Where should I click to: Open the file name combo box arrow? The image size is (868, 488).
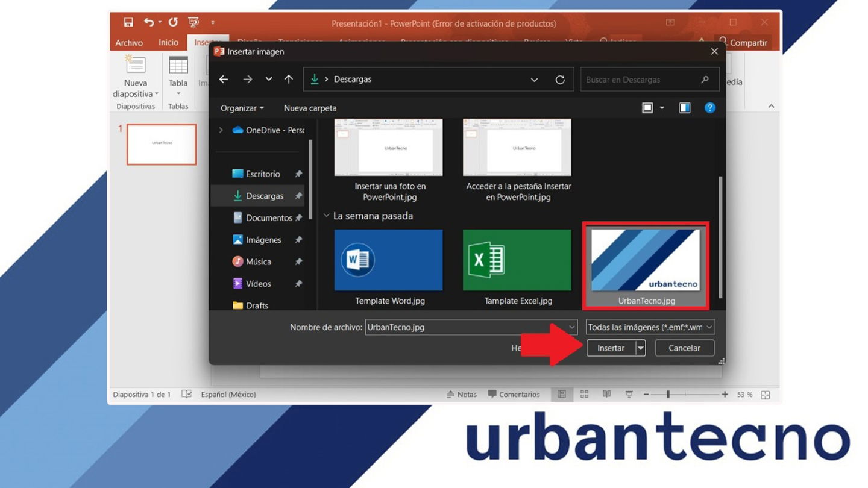tap(572, 327)
